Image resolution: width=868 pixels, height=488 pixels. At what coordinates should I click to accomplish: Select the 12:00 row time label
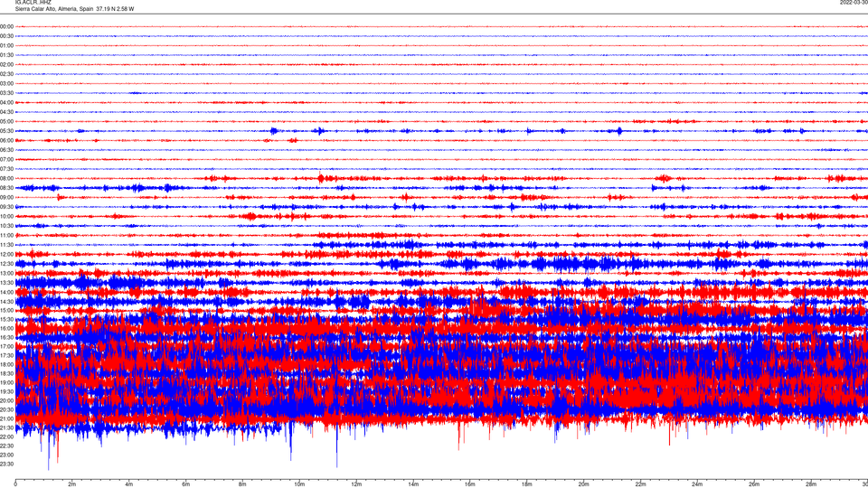coord(6,254)
